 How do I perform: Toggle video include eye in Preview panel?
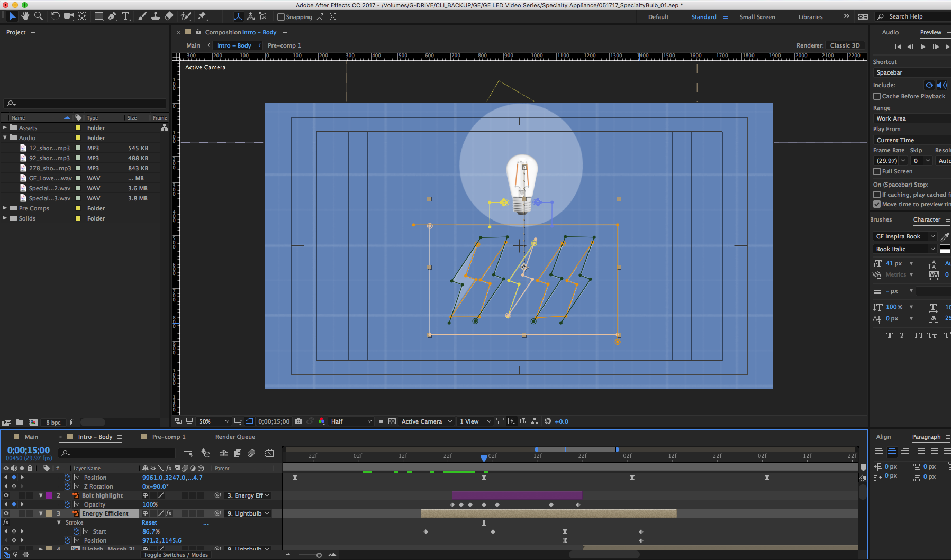pos(929,85)
